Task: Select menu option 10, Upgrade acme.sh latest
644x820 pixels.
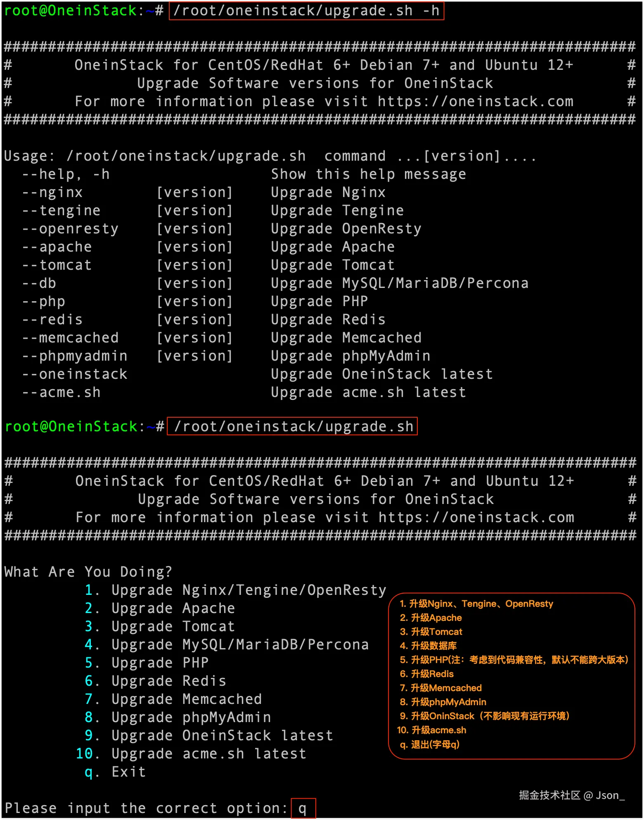Action: click(208, 754)
